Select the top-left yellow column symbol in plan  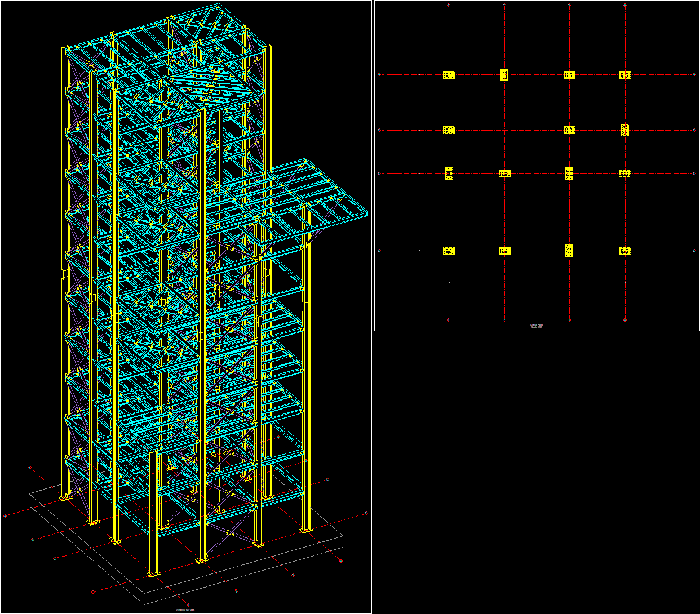pyautogui.click(x=448, y=74)
